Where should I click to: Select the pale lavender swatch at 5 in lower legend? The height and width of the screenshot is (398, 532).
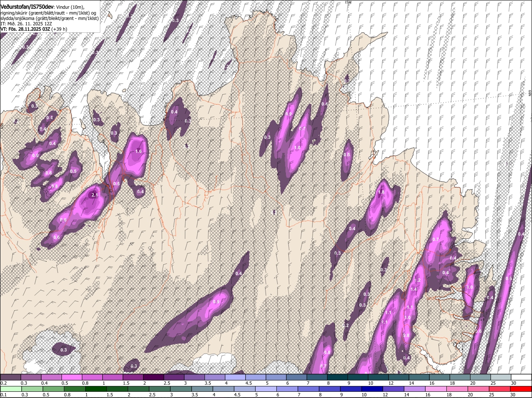(266, 389)
